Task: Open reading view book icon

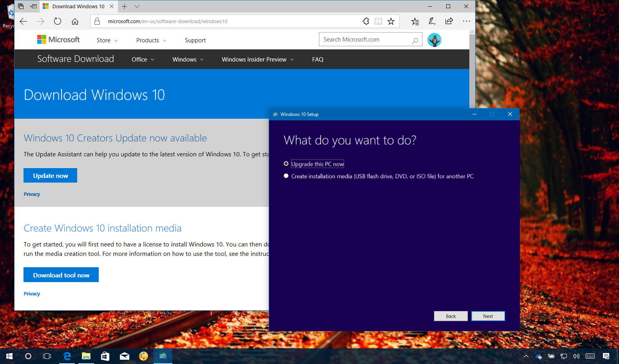Action: 378,22
